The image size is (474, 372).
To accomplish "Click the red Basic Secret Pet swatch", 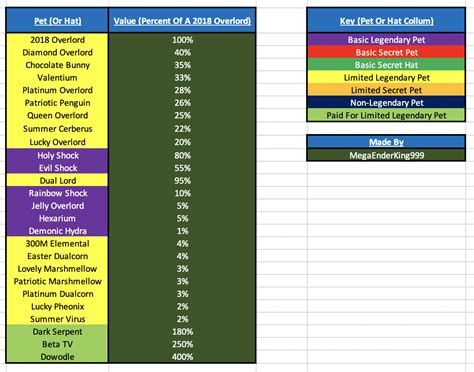I will click(386, 52).
